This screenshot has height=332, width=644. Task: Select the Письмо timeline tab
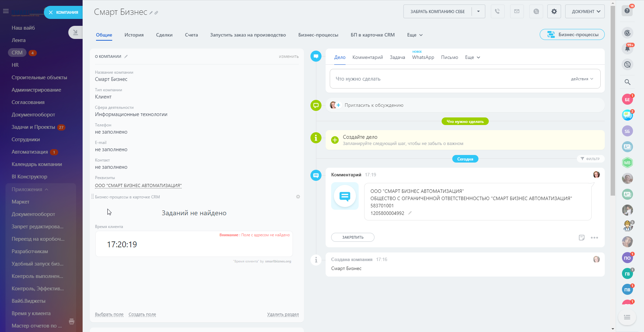click(x=450, y=57)
